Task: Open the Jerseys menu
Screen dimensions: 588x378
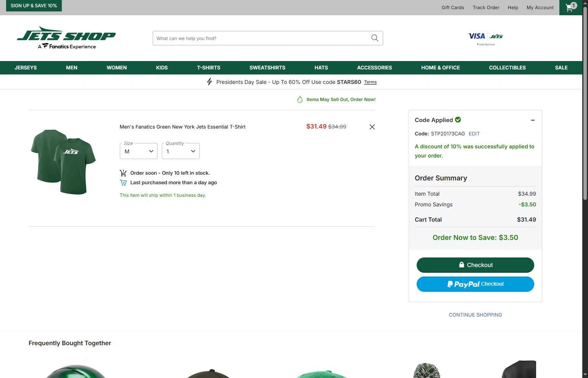Action: click(x=26, y=68)
